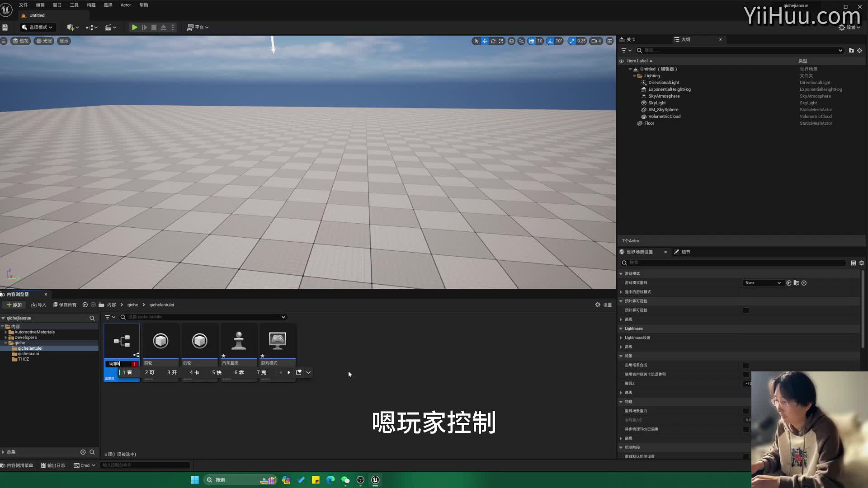Toggle rotation angle snapping
Screen dimensions: 868x488
[550, 41]
